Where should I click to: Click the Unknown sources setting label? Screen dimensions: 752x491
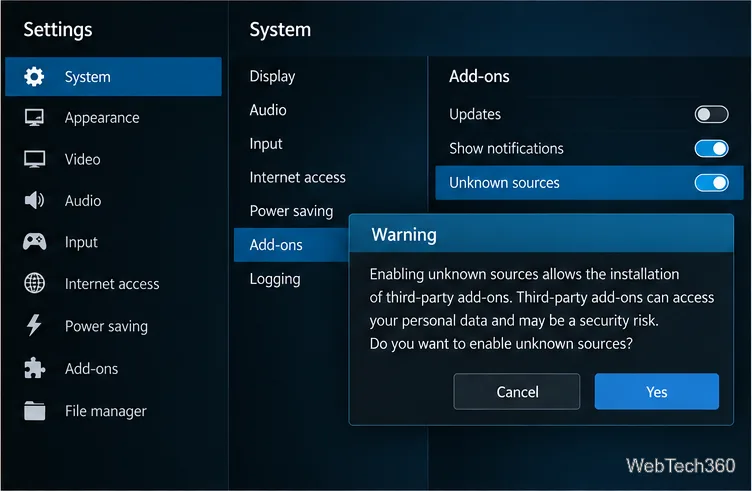(504, 183)
